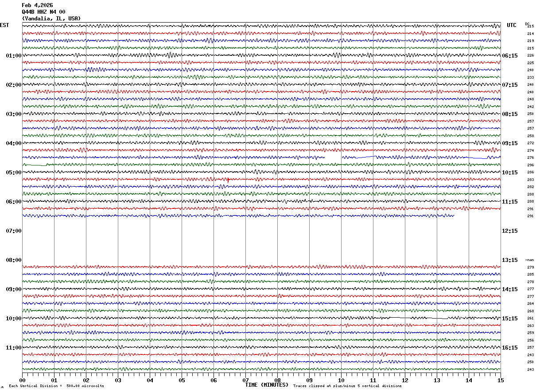Click the "15" minute tick label
The height and width of the screenshot is (392, 536).
[x=501, y=380]
